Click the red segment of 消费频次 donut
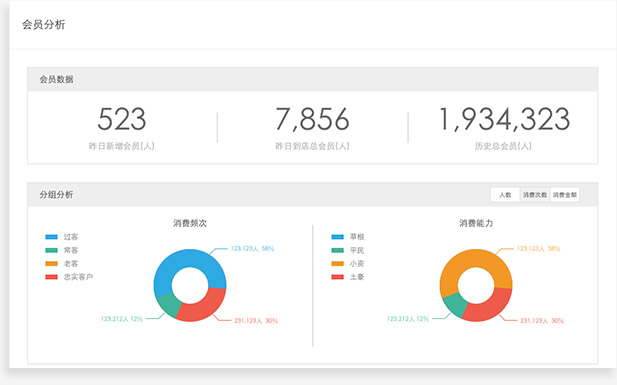617x385 pixels. pos(205,307)
